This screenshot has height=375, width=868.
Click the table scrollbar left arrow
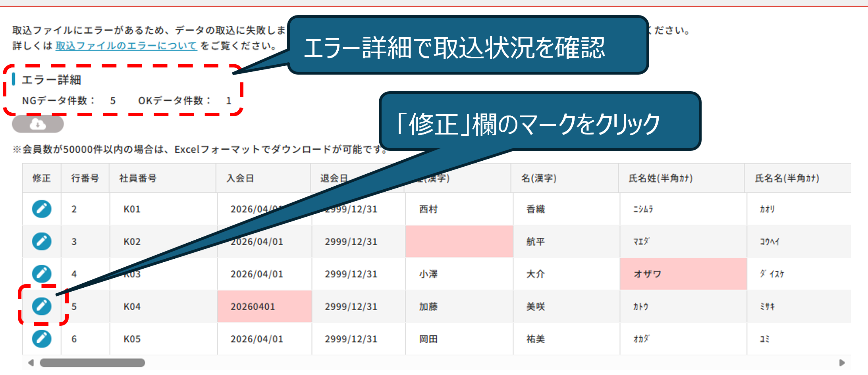(31, 363)
